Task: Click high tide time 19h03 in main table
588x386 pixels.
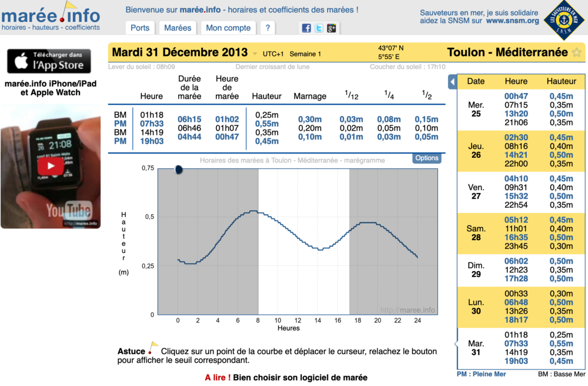Action: pos(152,141)
